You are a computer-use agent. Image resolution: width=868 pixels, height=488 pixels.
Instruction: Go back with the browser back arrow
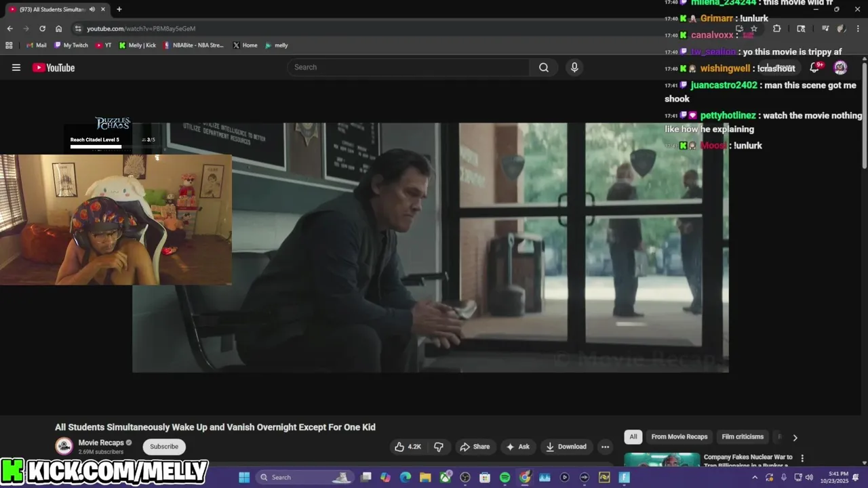[9, 28]
